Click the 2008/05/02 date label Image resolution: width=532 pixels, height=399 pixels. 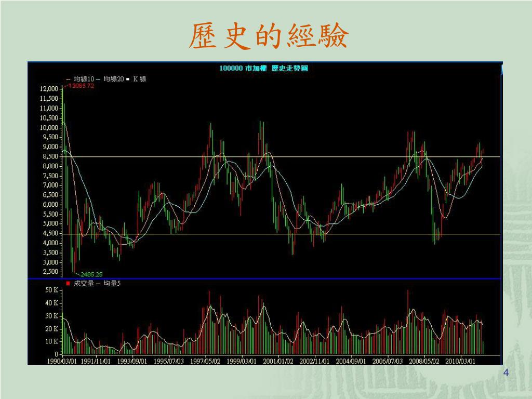point(424,361)
